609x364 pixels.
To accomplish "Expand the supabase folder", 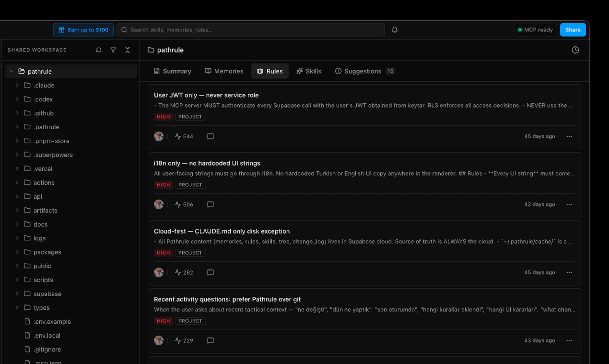I will click(x=17, y=294).
